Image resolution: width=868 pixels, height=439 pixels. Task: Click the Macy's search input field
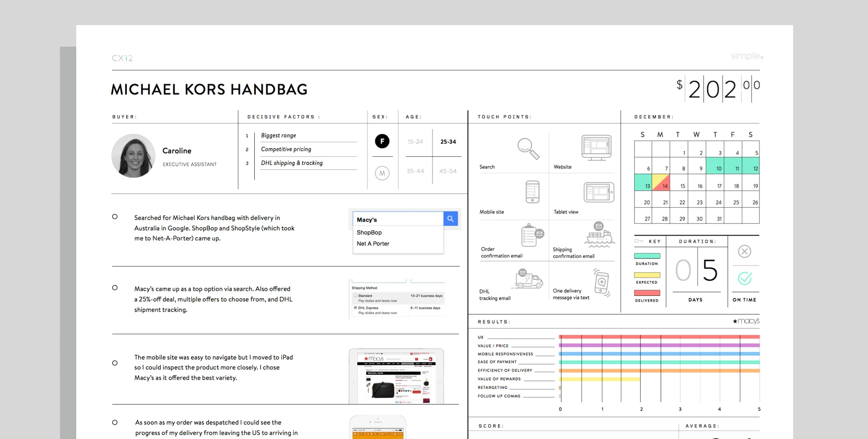click(x=398, y=219)
